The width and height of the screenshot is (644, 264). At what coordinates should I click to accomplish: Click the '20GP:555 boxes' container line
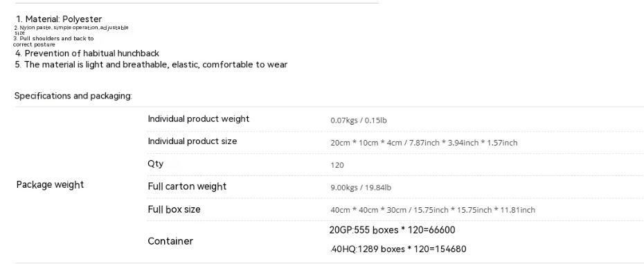click(392, 230)
